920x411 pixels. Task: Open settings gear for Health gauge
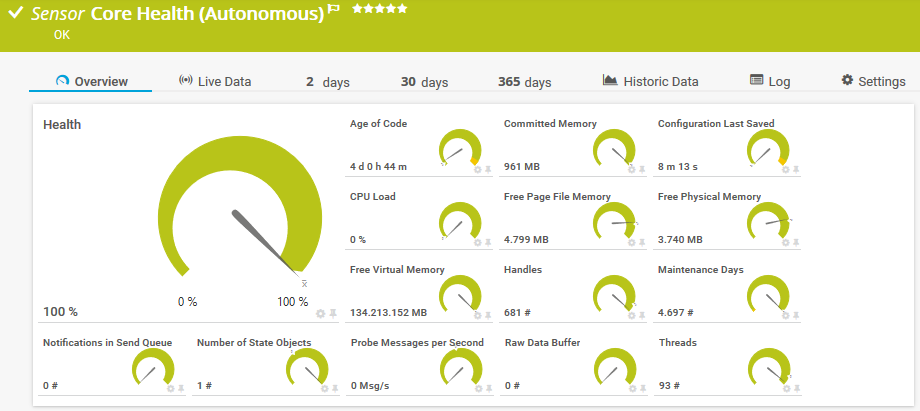(321, 314)
